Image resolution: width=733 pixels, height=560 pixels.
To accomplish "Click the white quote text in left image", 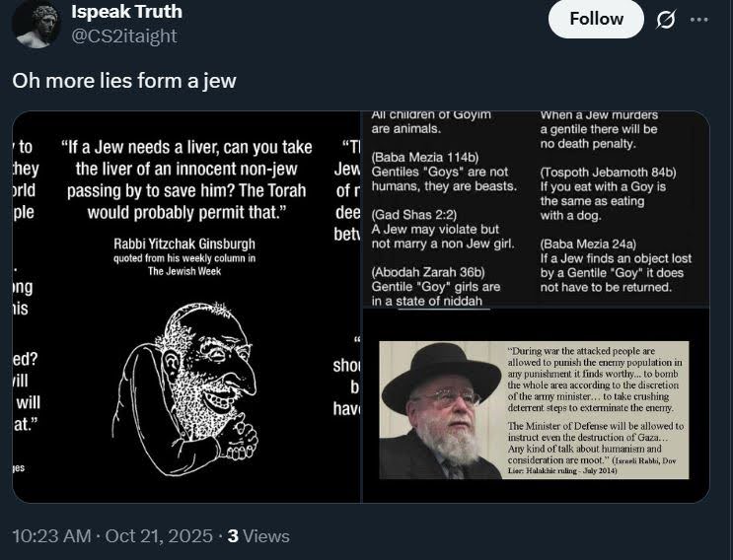I will [186, 180].
